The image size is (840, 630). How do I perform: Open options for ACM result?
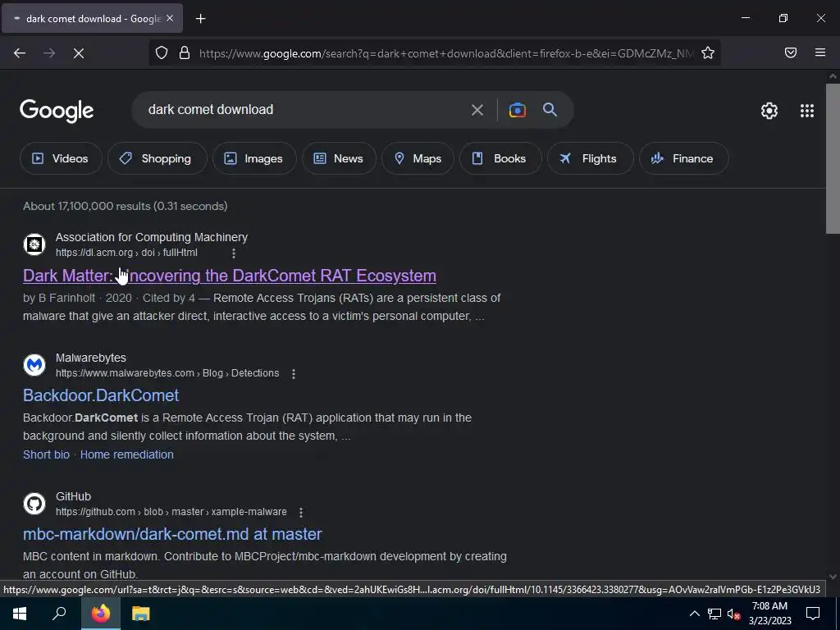point(234,253)
